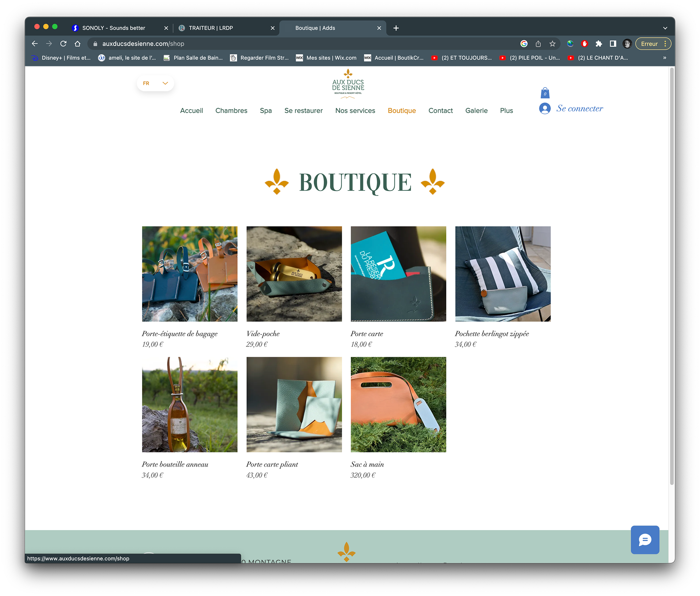Open Disney+ bookmark
The height and width of the screenshot is (596, 700).
(61, 58)
